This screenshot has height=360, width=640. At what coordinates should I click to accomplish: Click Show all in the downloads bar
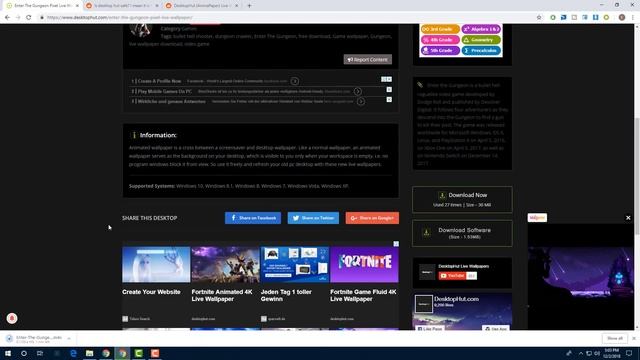click(615, 338)
